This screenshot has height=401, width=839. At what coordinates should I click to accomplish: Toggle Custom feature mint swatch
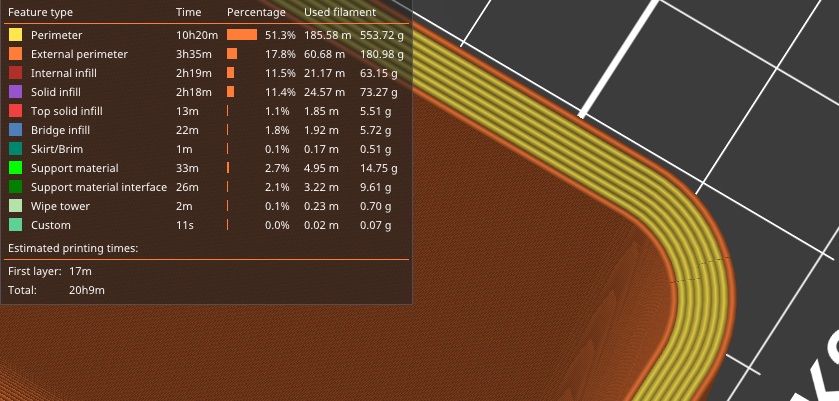[16, 225]
